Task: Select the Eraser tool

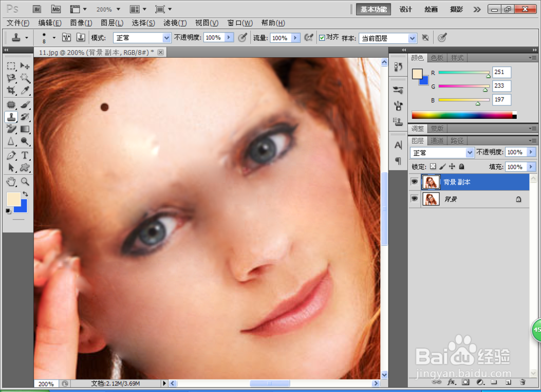Action: click(11, 129)
